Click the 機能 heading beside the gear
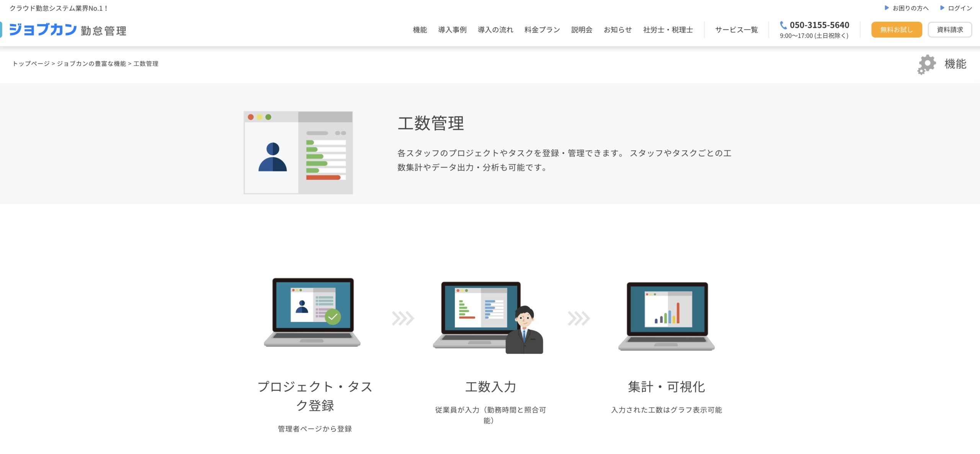The image size is (980, 454). click(x=955, y=64)
